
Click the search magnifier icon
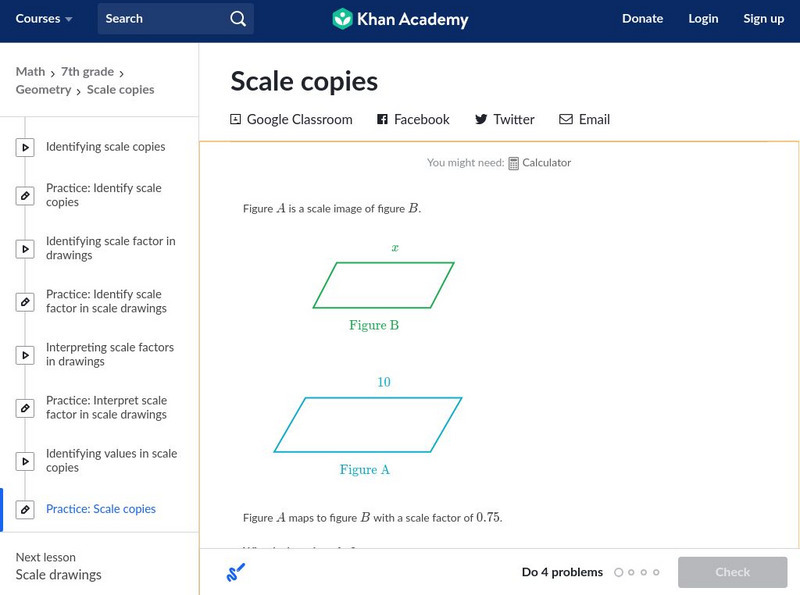click(x=237, y=19)
